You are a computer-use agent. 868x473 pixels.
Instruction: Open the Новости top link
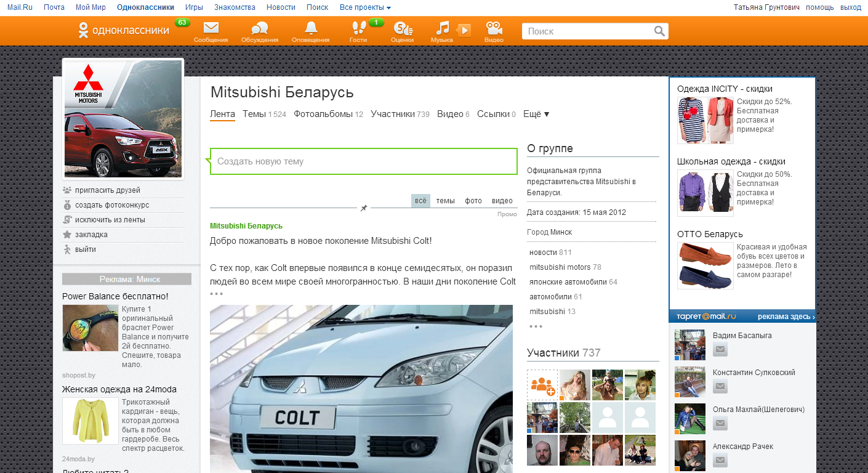point(281,7)
